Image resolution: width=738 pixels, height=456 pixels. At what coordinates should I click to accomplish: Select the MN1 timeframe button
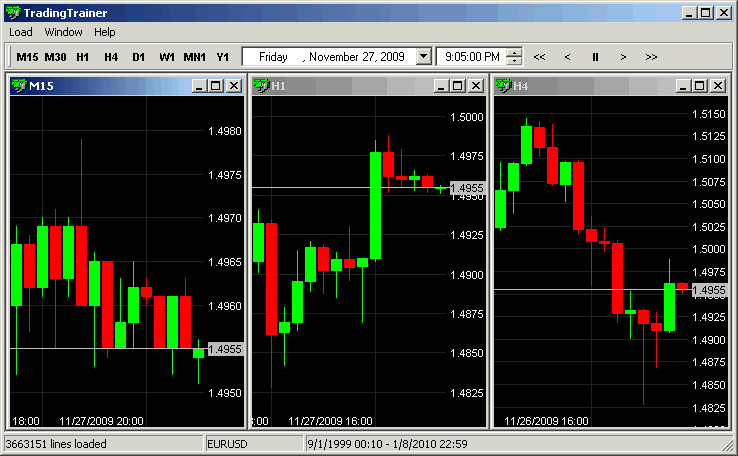point(194,57)
